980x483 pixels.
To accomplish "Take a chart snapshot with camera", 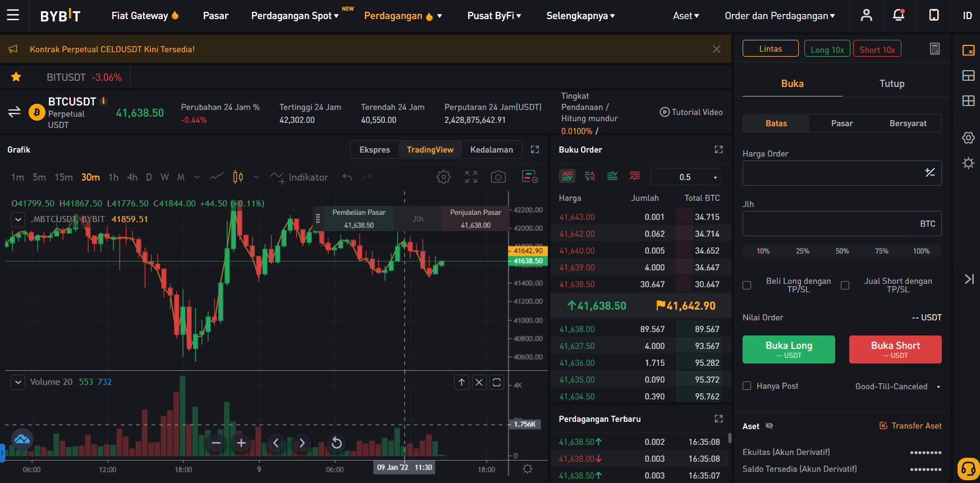I will pos(498,177).
